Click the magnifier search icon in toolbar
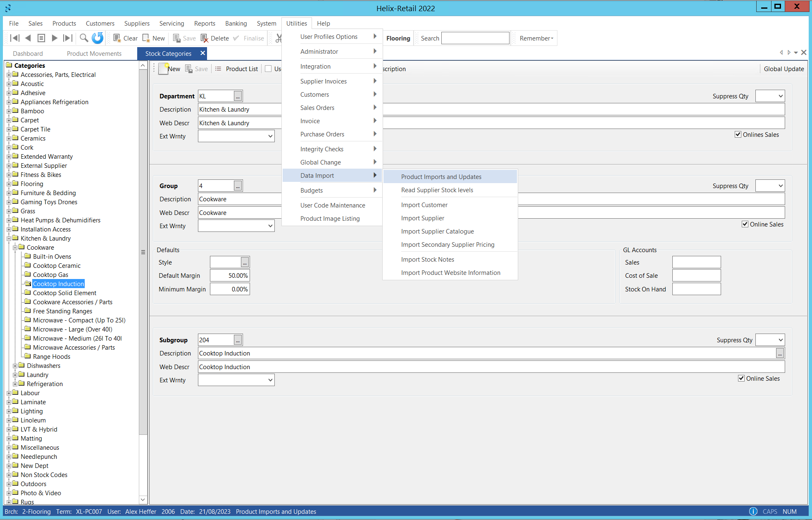812x520 pixels. [x=84, y=38]
